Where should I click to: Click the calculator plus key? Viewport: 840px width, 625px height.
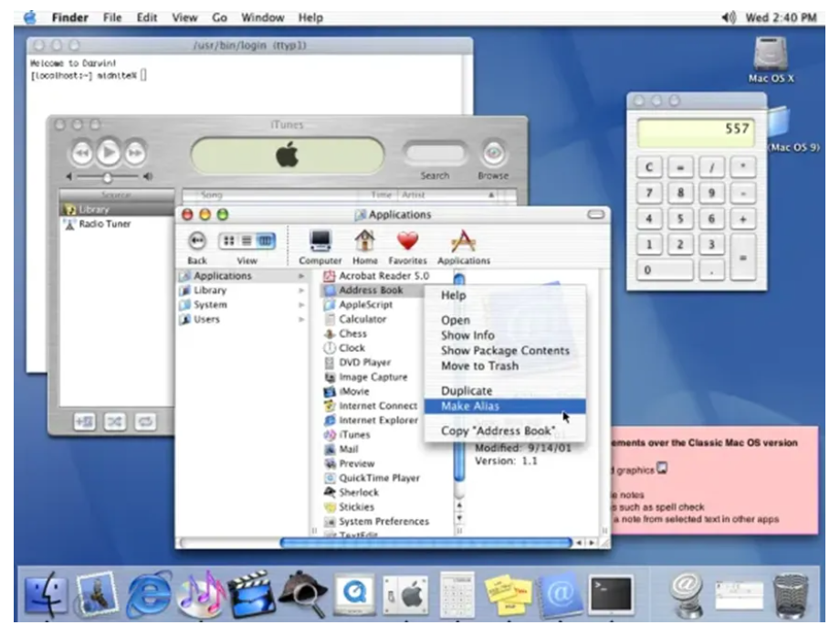743,218
